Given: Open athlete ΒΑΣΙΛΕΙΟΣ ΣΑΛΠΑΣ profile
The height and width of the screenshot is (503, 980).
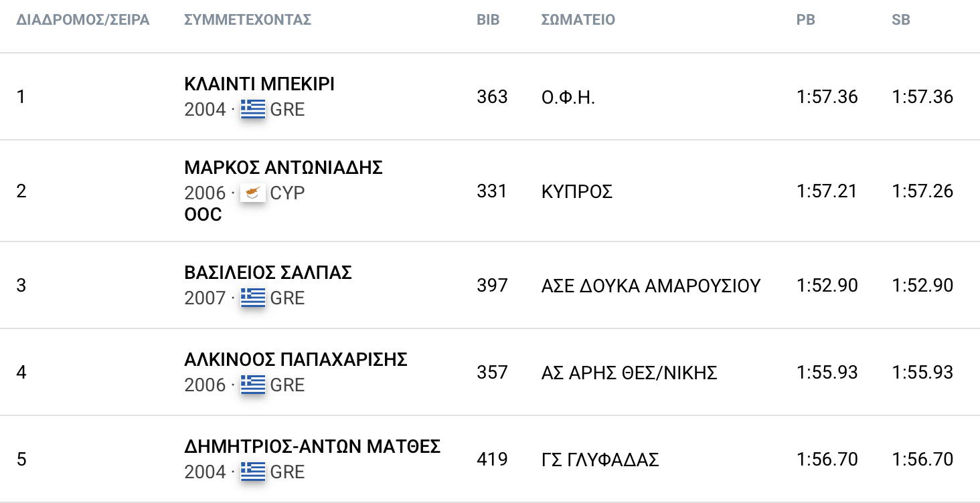Looking at the screenshot, I should (268, 273).
